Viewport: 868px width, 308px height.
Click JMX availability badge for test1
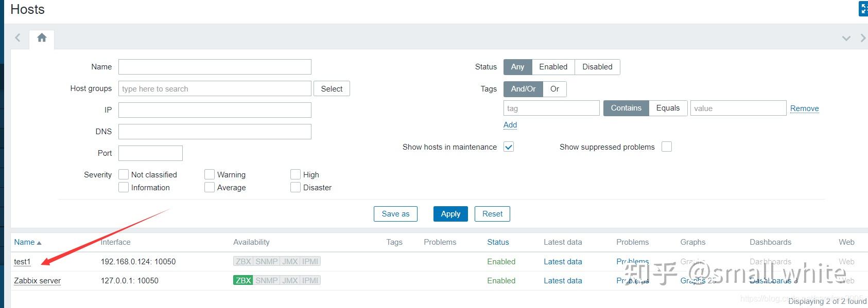(x=290, y=261)
